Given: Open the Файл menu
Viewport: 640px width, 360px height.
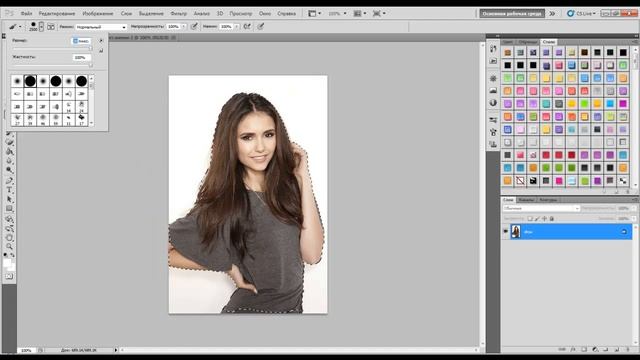Looking at the screenshot, I should click(26, 13).
